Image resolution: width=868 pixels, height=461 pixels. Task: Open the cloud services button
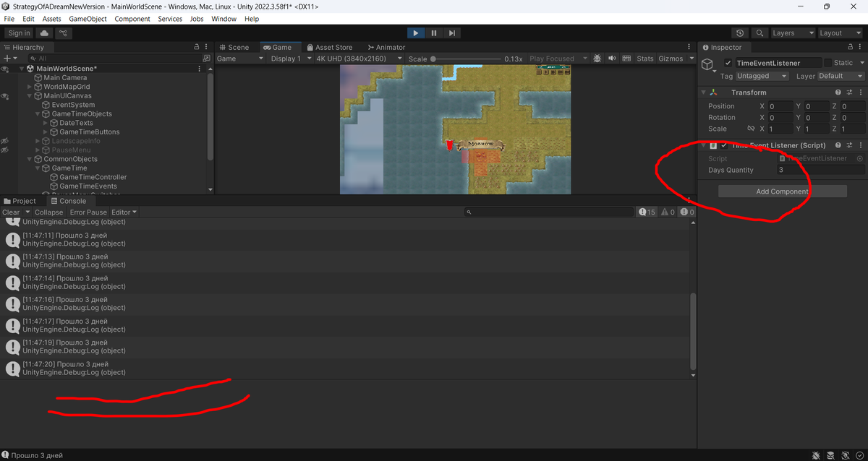[x=45, y=33]
